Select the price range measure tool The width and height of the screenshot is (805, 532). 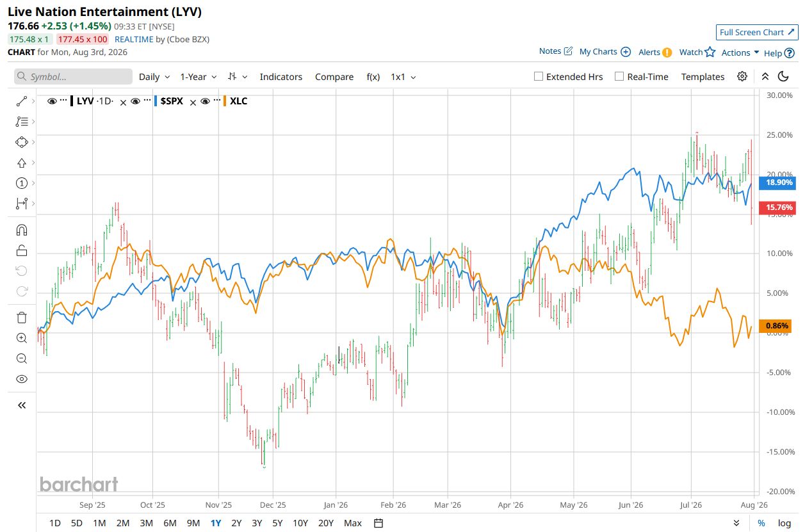pos(21,204)
